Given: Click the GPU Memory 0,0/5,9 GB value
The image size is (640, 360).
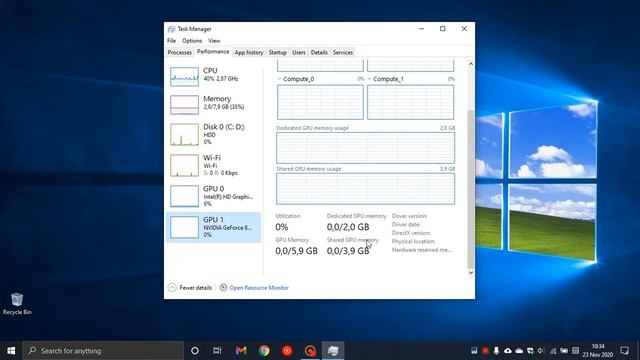Looking at the screenshot, I should pyautogui.click(x=296, y=251).
